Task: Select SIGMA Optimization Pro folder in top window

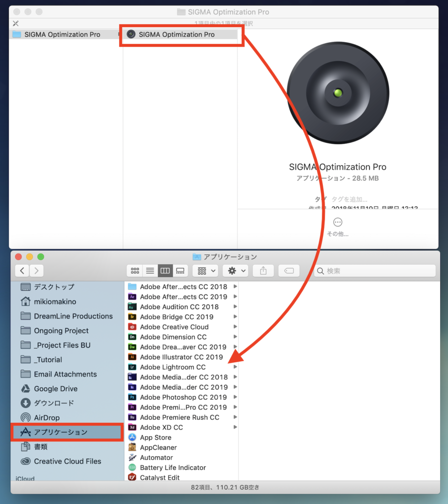Action: pyautogui.click(x=64, y=34)
